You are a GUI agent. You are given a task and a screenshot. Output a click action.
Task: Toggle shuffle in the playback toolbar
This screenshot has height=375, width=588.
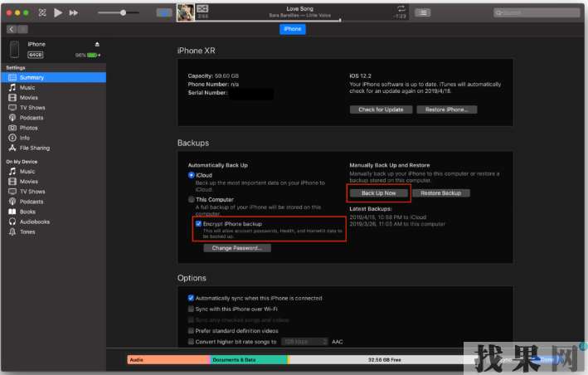pyautogui.click(x=41, y=12)
